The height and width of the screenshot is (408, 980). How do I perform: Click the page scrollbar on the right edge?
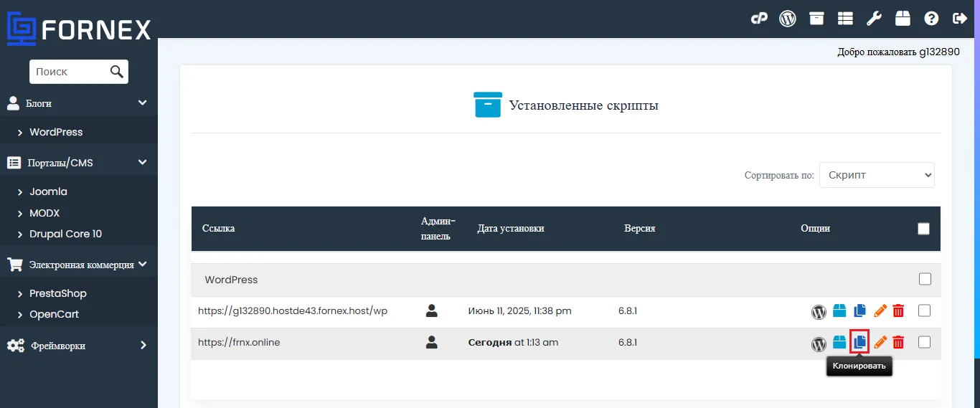pyautogui.click(x=977, y=179)
